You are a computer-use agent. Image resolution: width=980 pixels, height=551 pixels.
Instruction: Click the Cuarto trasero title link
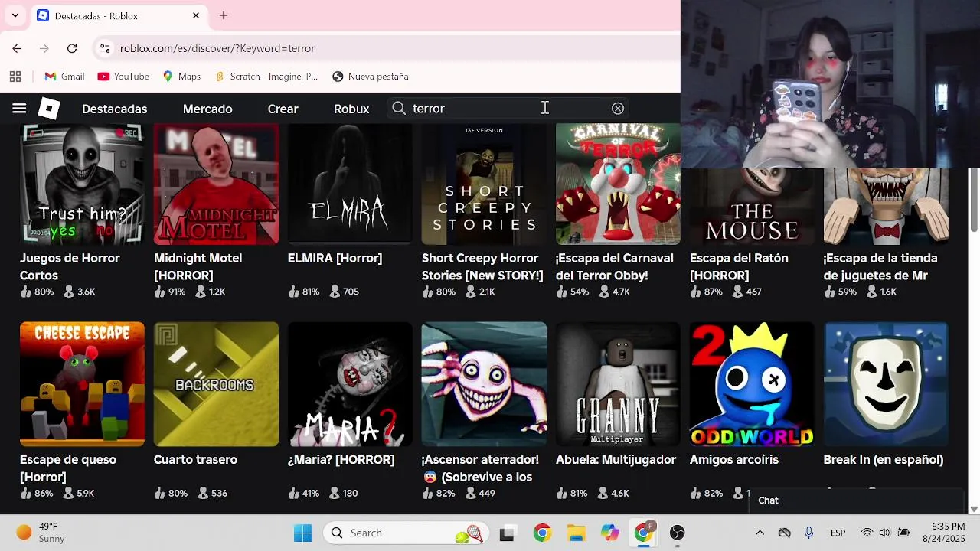[195, 460]
